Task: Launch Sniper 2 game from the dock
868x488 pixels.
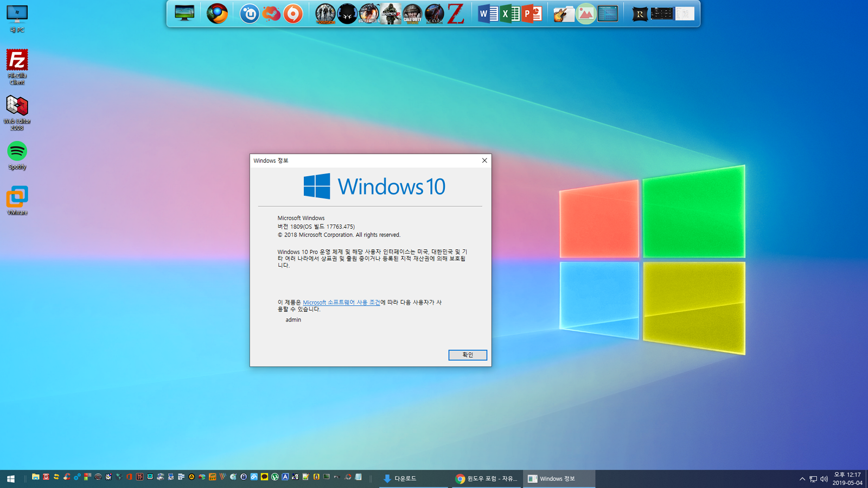Action: pyautogui.click(x=391, y=14)
